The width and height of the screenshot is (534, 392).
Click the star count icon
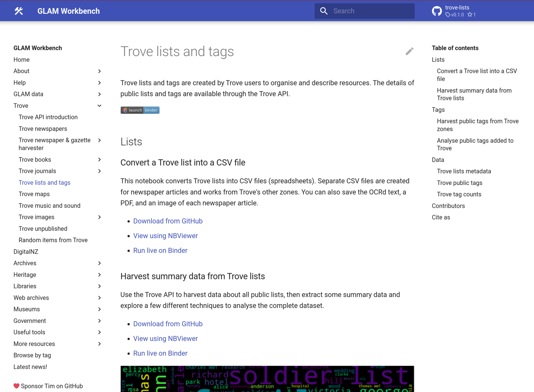[470, 15]
